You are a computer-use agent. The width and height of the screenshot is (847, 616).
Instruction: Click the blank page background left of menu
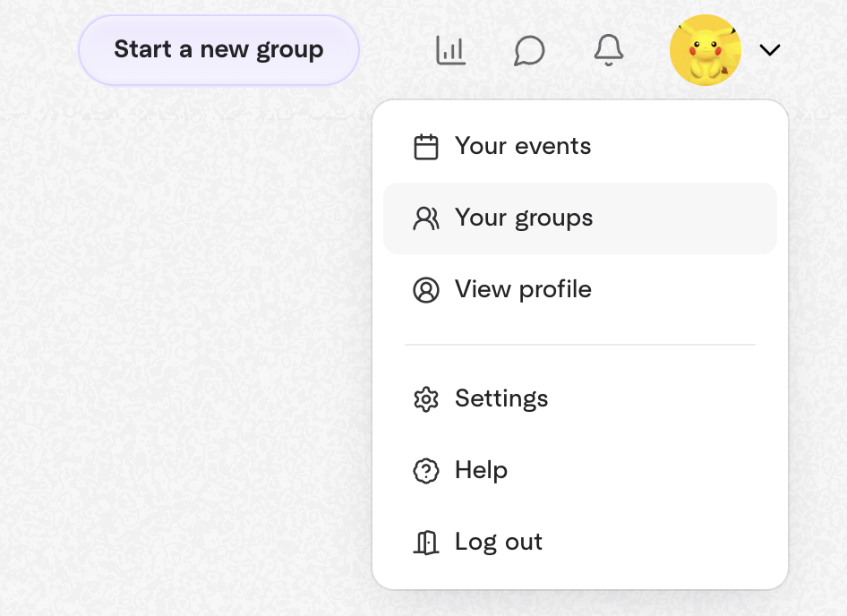point(179,358)
